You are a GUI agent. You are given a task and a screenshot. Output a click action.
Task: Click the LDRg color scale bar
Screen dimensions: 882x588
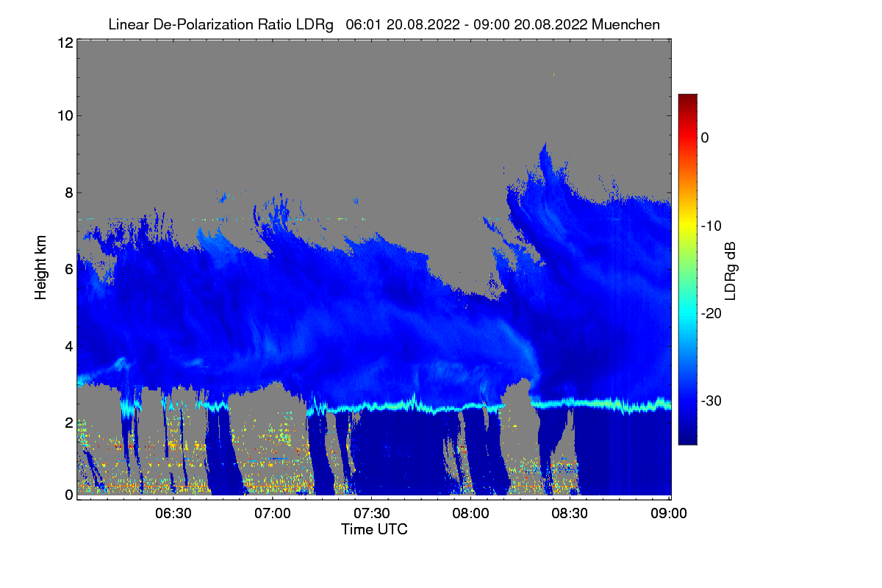687,269
